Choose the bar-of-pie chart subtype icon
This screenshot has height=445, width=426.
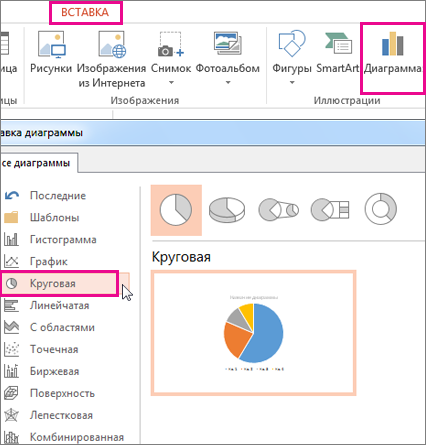point(330,210)
